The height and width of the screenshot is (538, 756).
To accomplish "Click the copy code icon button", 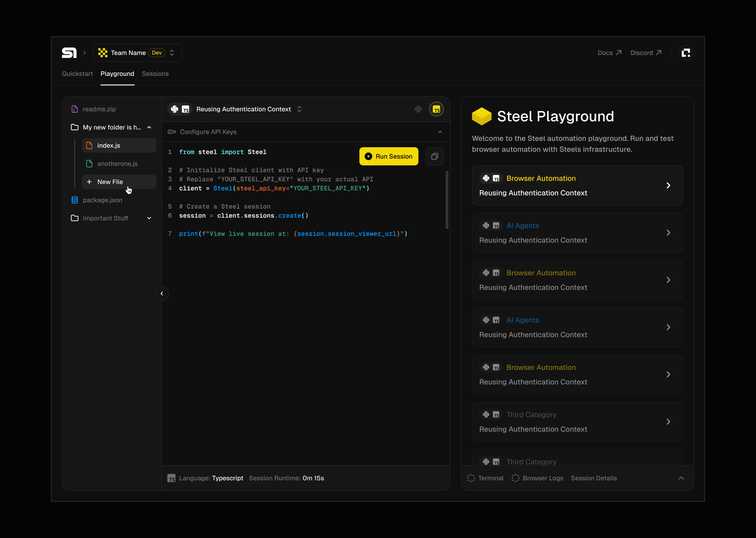I will [x=434, y=156].
